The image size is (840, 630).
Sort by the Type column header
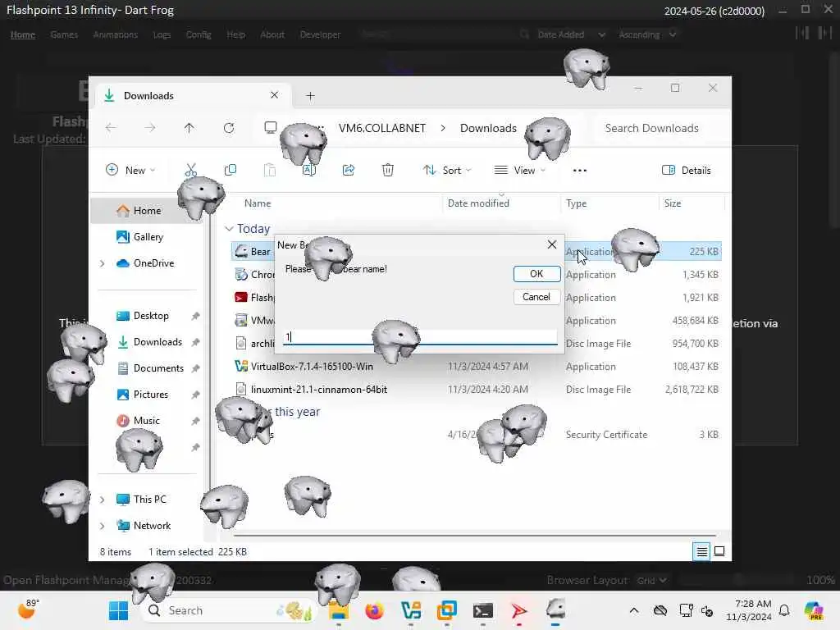pos(576,203)
